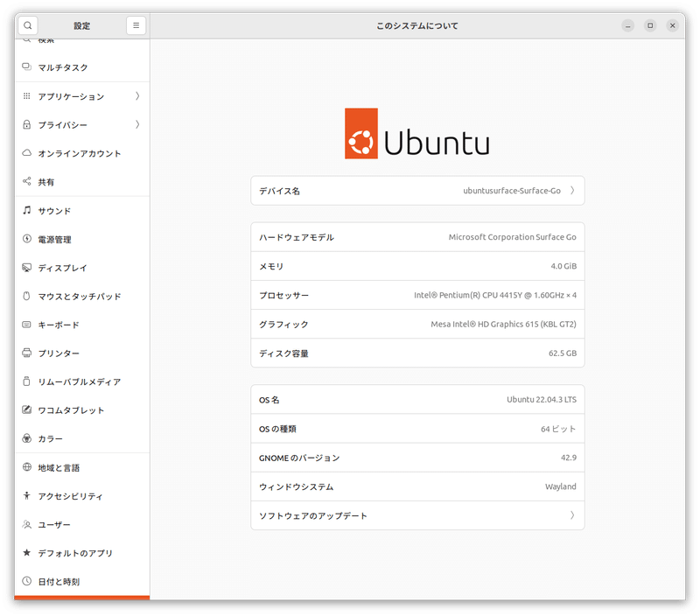Viewport: 700px width, 616px height.
Task: Click the 地域と言語 globe icon
Action: [27, 467]
